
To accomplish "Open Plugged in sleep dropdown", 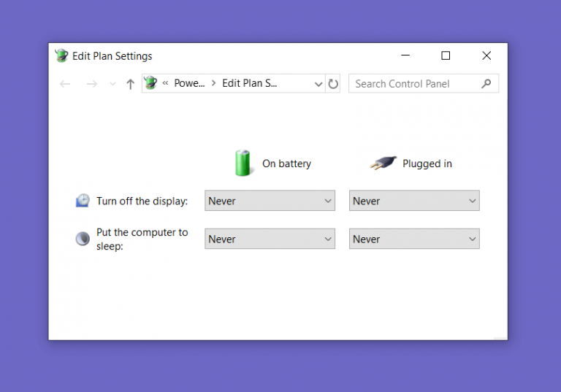I will [414, 239].
